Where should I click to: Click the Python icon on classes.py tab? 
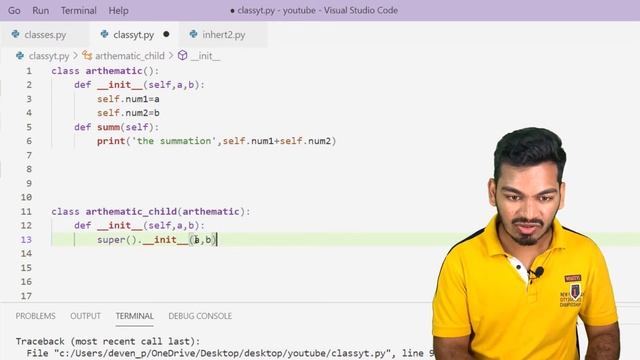(16, 34)
